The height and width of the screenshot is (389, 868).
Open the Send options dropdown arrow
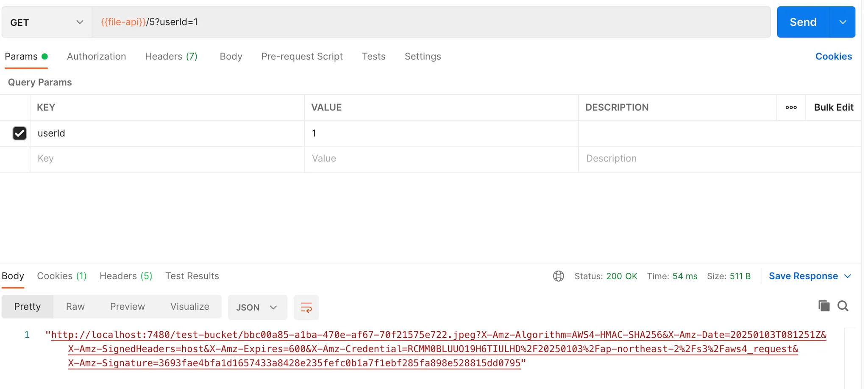843,22
